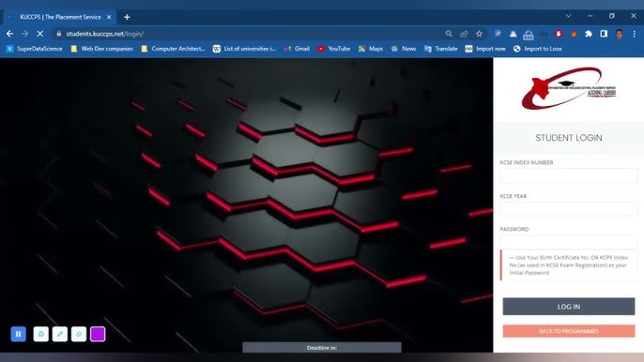Screen dimensions: 644x362
Task: Click the address bar URL students.kuccps.net/login/
Action: point(105,34)
